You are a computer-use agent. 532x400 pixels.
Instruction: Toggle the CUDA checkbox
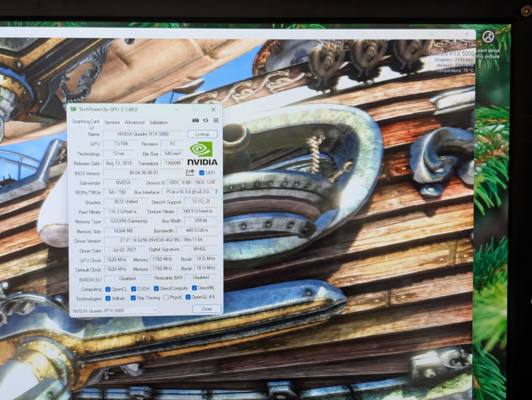(134, 289)
